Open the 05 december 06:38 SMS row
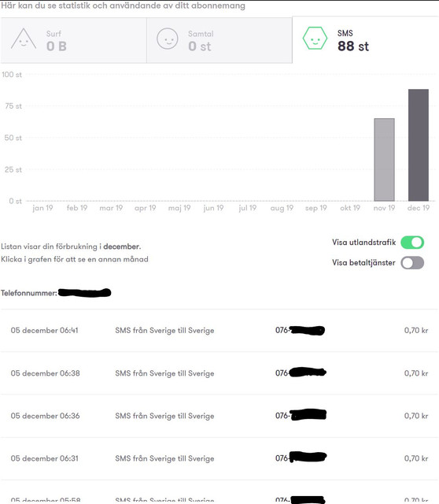This screenshot has width=439, height=504. pyautogui.click(x=219, y=373)
